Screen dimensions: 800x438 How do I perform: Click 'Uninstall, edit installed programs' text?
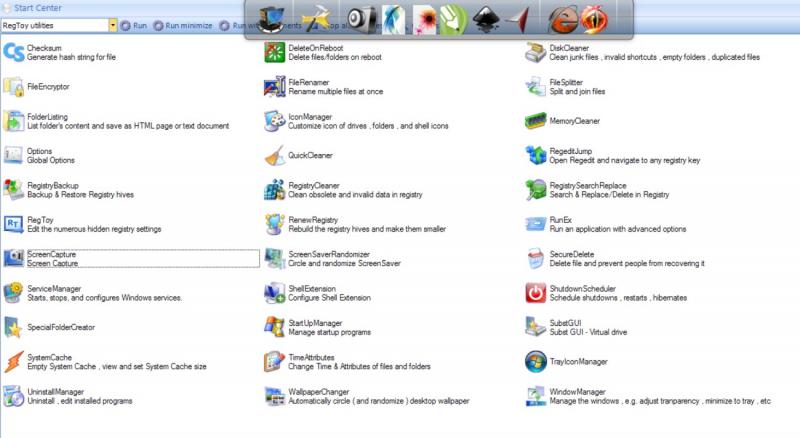tap(80, 401)
